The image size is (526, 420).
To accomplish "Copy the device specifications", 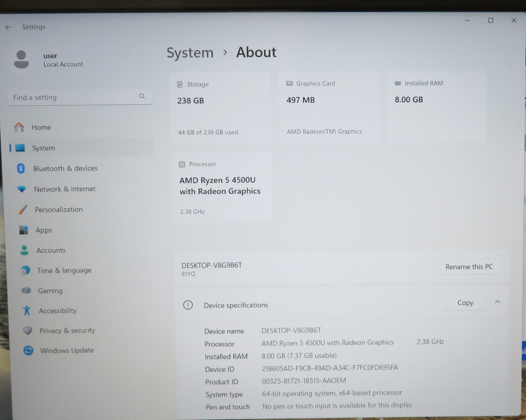I will pyautogui.click(x=465, y=302).
